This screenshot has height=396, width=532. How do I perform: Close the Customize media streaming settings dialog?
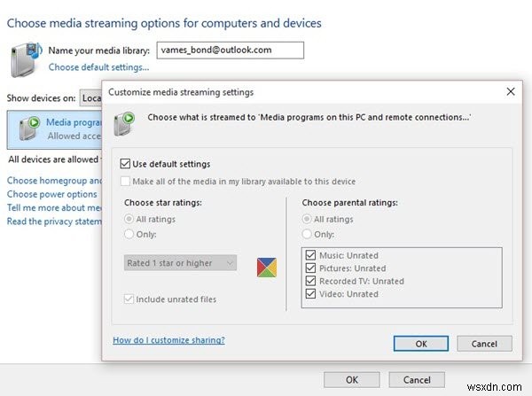(x=510, y=91)
